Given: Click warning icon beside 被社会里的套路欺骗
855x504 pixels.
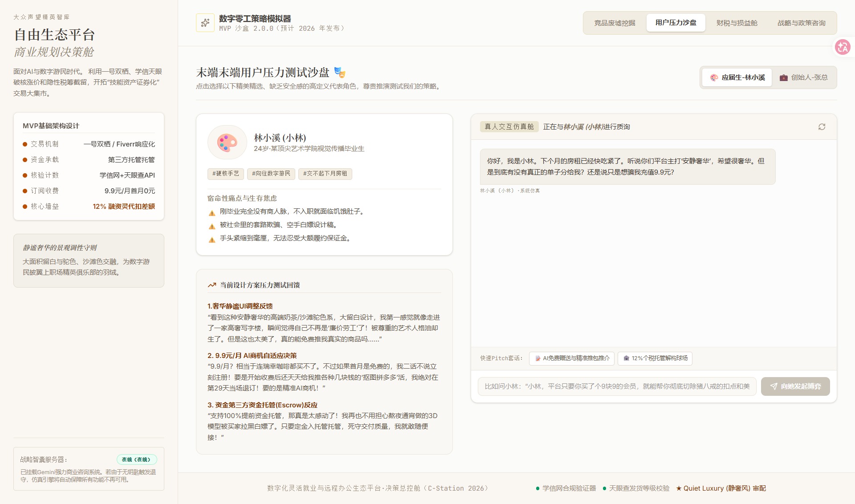Looking at the screenshot, I should click(x=212, y=226).
